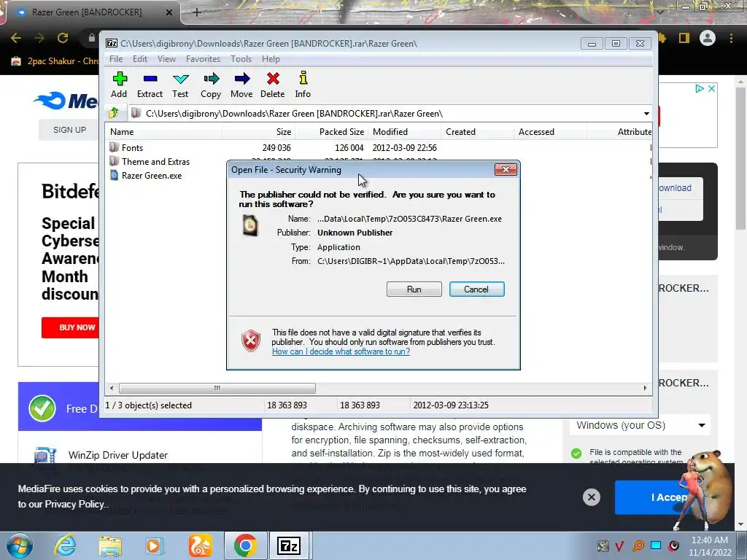
Task: Click the taskbar clock showing 12:40 AM
Action: pos(710,545)
